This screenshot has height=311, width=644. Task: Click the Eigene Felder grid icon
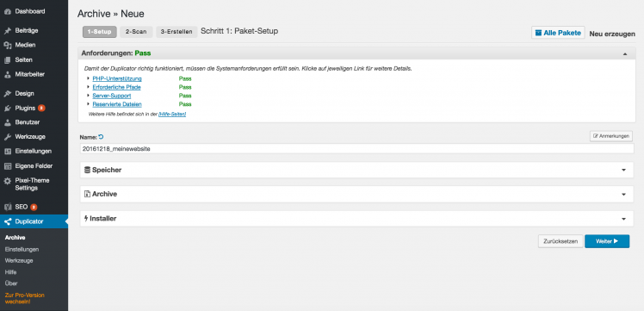click(7, 166)
